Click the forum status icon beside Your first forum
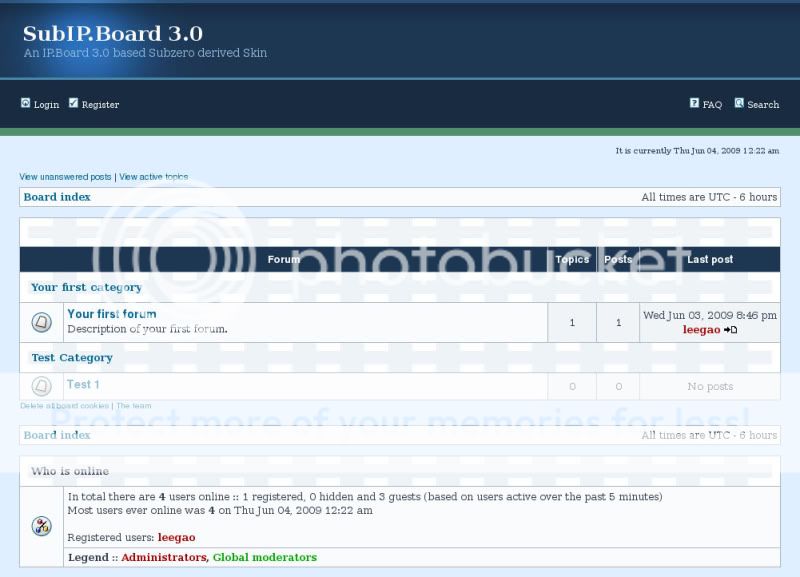This screenshot has height=577, width=800. pos(41,322)
